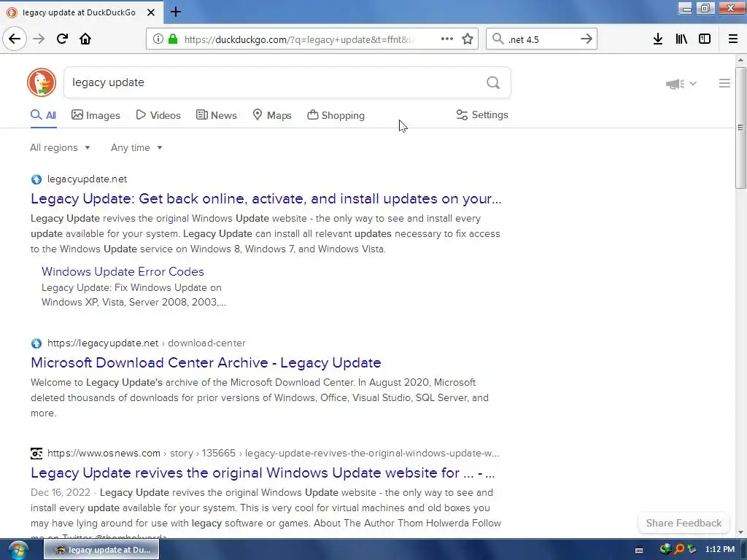Click the legacyupdate.net favicon in first result
This screenshot has width=747, height=560.
(x=36, y=179)
